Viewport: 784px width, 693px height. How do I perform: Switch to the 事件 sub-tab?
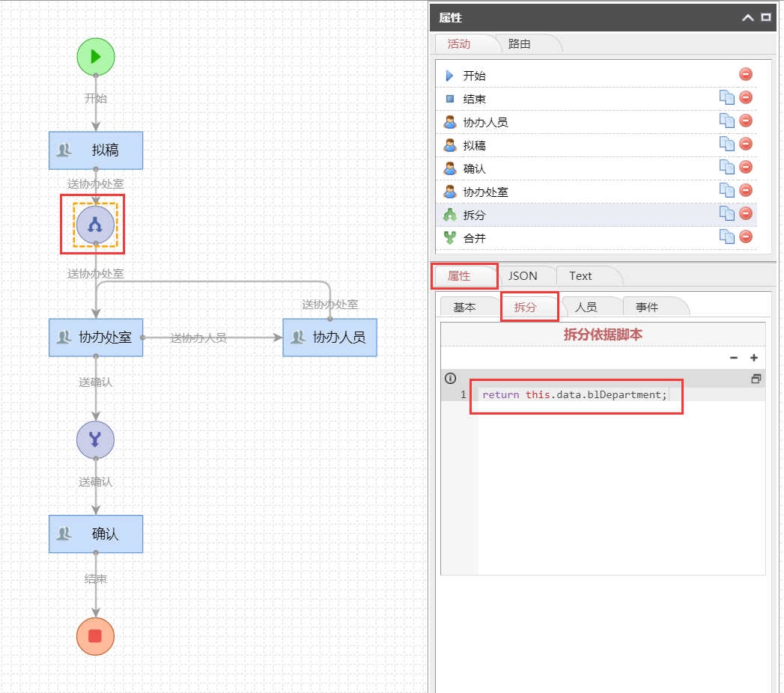point(647,308)
